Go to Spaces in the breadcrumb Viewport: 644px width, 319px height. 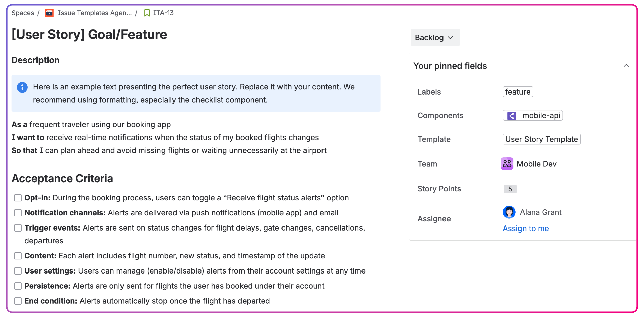23,13
